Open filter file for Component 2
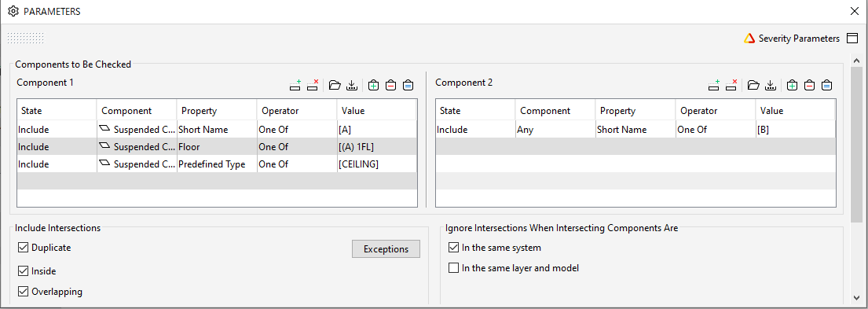Image resolution: width=868 pixels, height=309 pixels. coord(753,85)
